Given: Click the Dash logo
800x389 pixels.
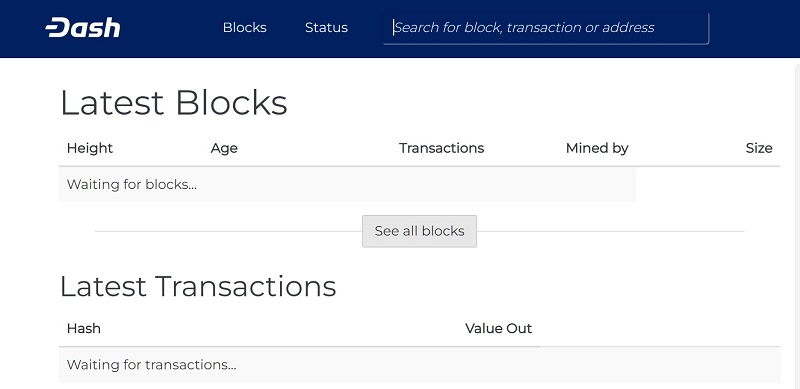Looking at the screenshot, I should tap(83, 28).
